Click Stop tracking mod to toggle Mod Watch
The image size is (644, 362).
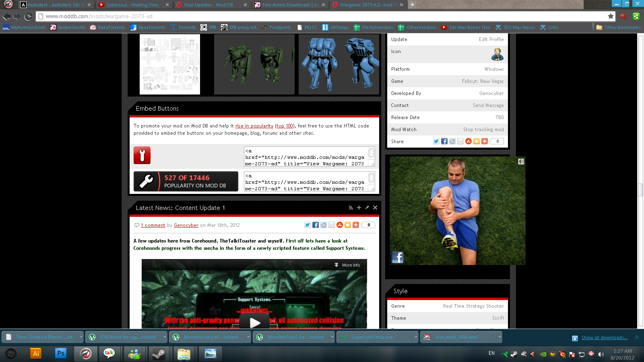tap(483, 129)
